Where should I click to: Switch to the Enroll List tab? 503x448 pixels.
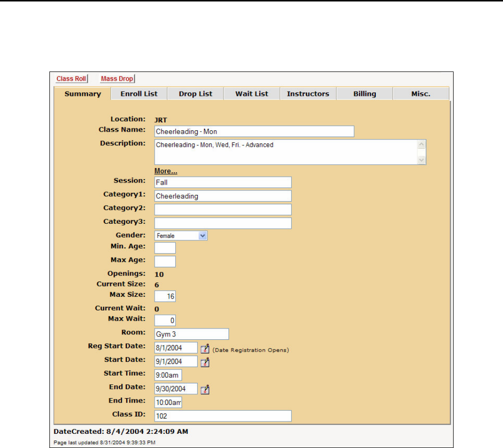[x=139, y=94]
